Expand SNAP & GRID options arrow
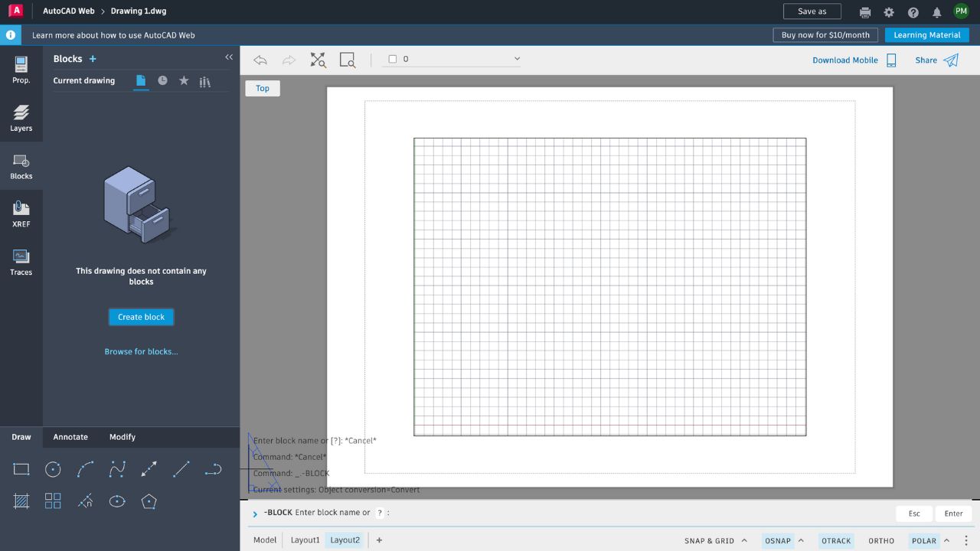This screenshot has height=551, width=980. tap(744, 540)
